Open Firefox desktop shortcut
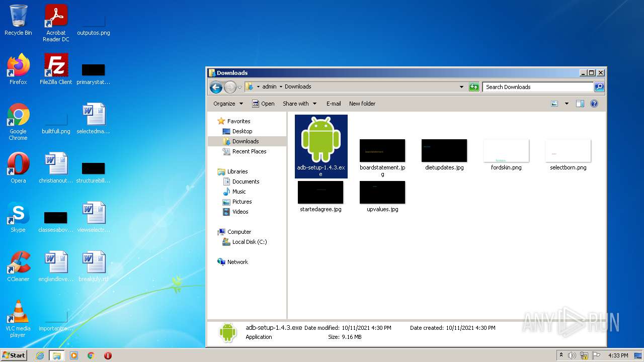This screenshot has width=644, height=362. pos(18,69)
